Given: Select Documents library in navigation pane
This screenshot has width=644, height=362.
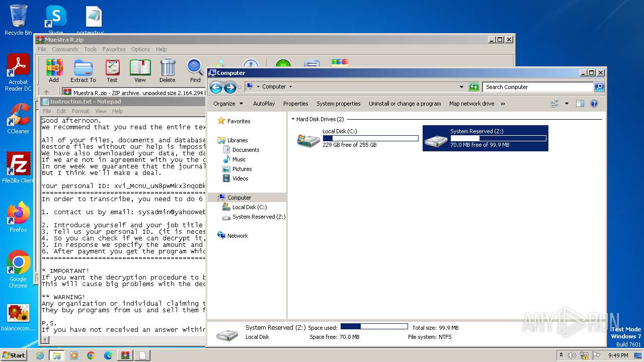Looking at the screenshot, I should [x=246, y=150].
